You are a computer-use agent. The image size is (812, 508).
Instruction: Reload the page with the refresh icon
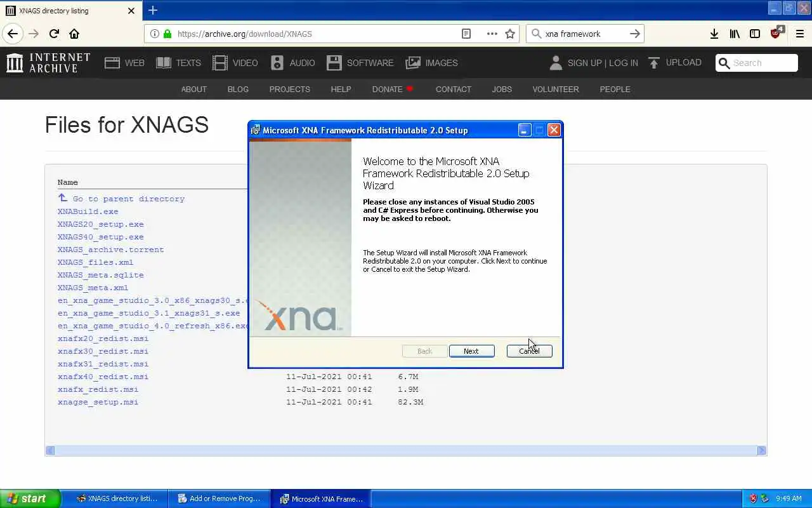pos(54,34)
